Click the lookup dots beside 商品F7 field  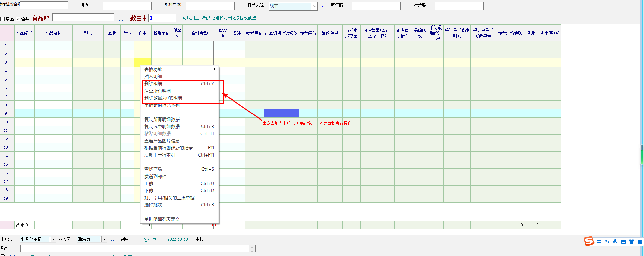pyautogui.click(x=121, y=19)
